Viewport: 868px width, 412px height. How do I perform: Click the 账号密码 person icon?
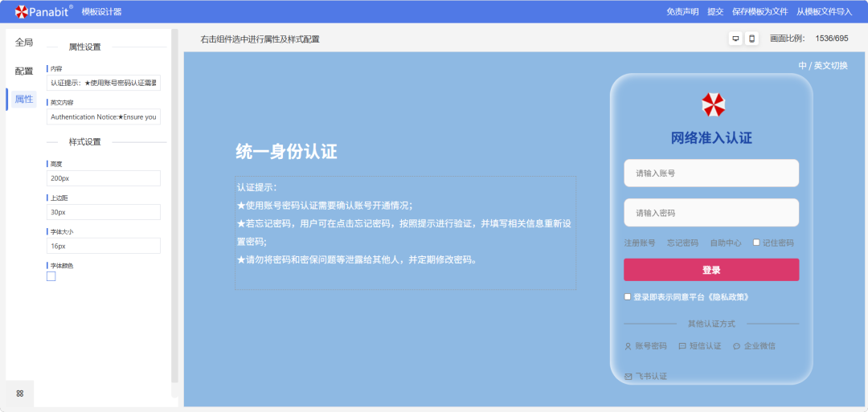coord(628,347)
